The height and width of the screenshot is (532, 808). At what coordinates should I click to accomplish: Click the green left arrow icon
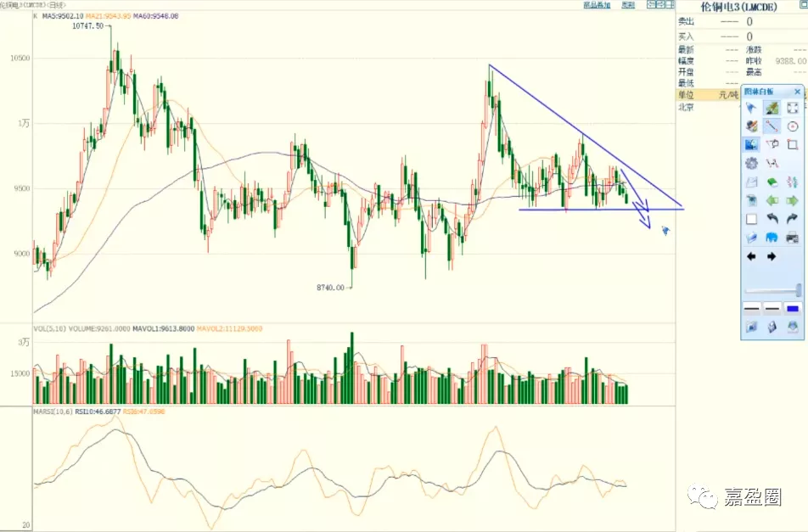click(x=772, y=200)
